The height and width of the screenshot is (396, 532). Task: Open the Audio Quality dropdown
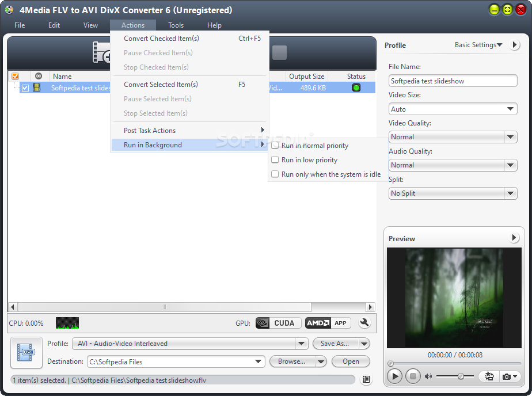tap(510, 165)
